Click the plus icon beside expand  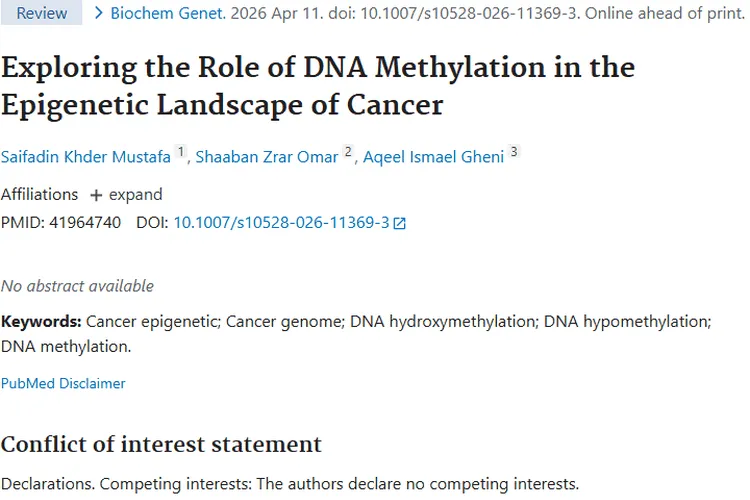[x=96, y=195]
